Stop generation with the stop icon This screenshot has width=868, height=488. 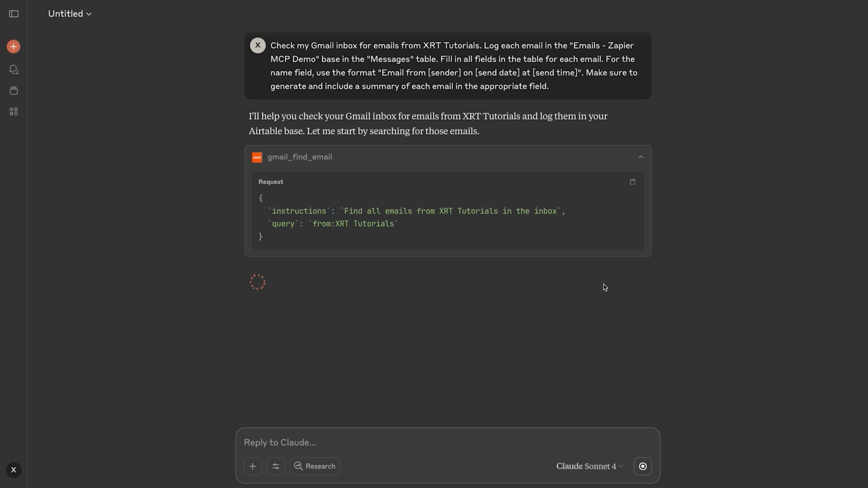(643, 466)
